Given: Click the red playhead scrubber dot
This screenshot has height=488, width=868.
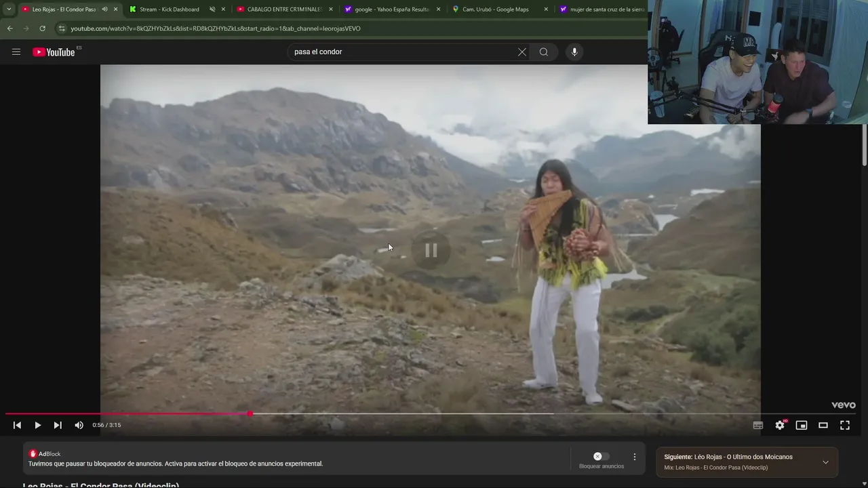Looking at the screenshot, I should pos(250,413).
